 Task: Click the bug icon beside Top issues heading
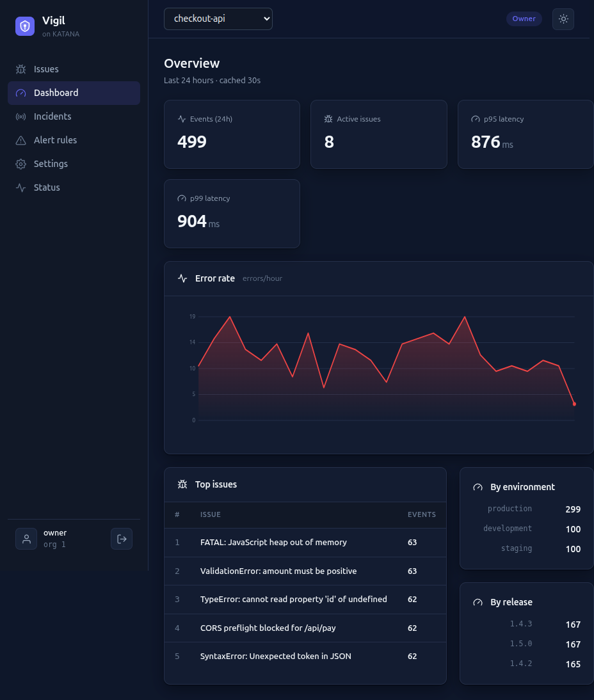pyautogui.click(x=182, y=484)
